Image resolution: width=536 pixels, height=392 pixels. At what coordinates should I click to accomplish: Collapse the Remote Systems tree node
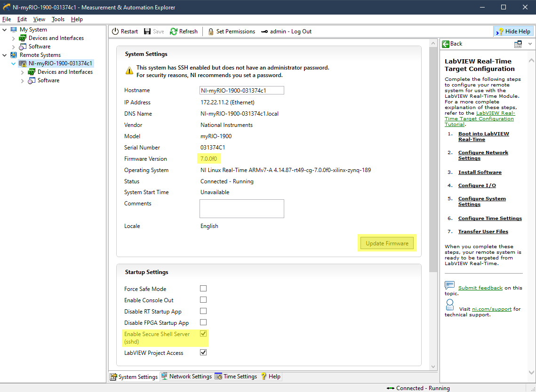click(4, 55)
